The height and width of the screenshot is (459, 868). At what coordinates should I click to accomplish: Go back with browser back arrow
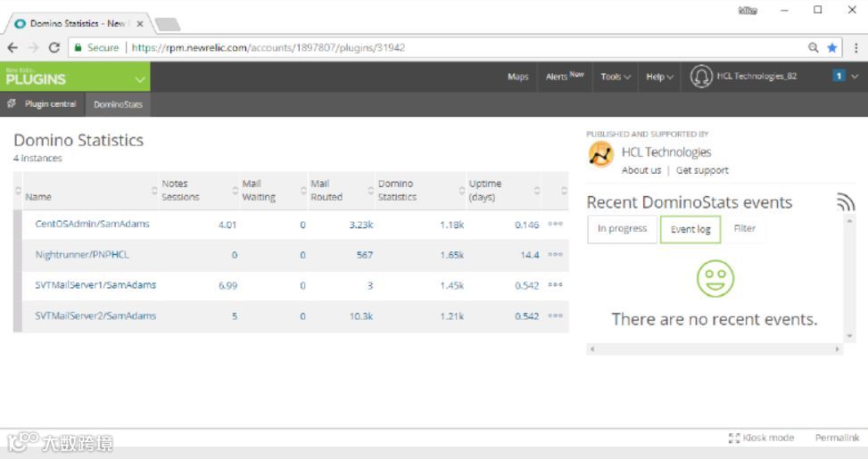(x=12, y=47)
